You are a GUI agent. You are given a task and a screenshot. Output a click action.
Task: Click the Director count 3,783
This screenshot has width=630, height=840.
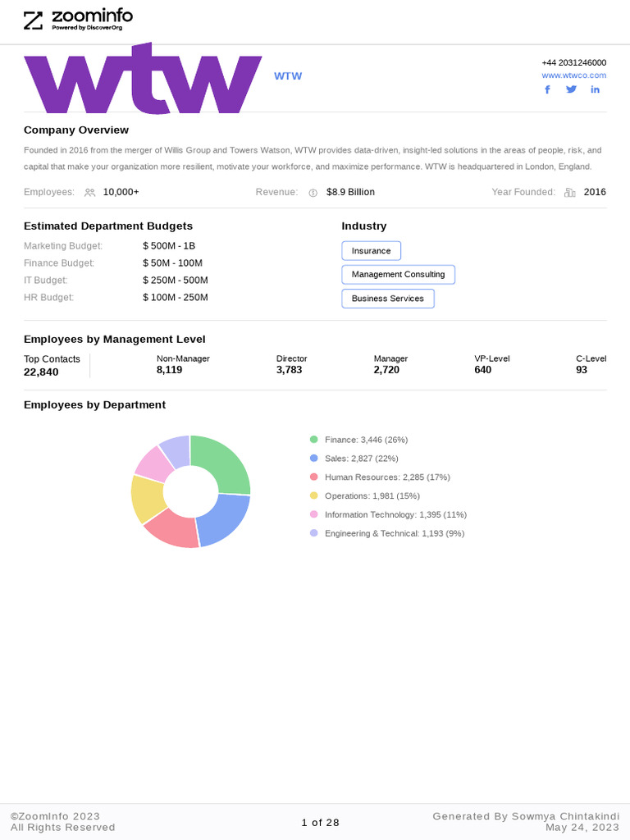(290, 370)
